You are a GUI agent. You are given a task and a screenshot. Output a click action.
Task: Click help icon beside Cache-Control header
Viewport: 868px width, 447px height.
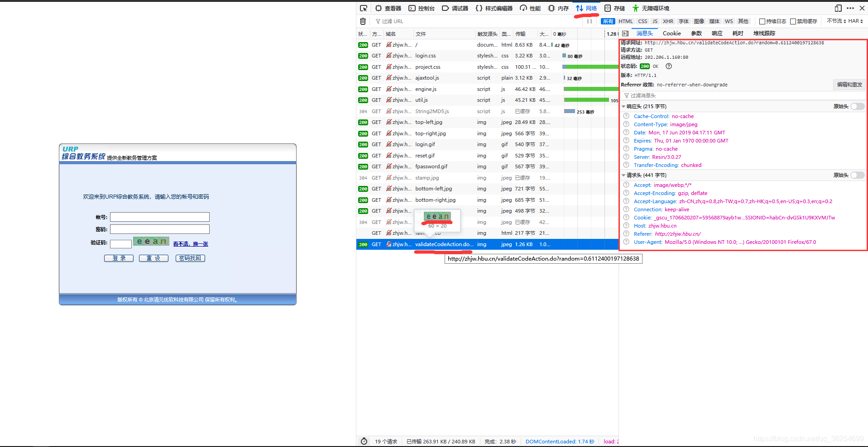coord(626,116)
